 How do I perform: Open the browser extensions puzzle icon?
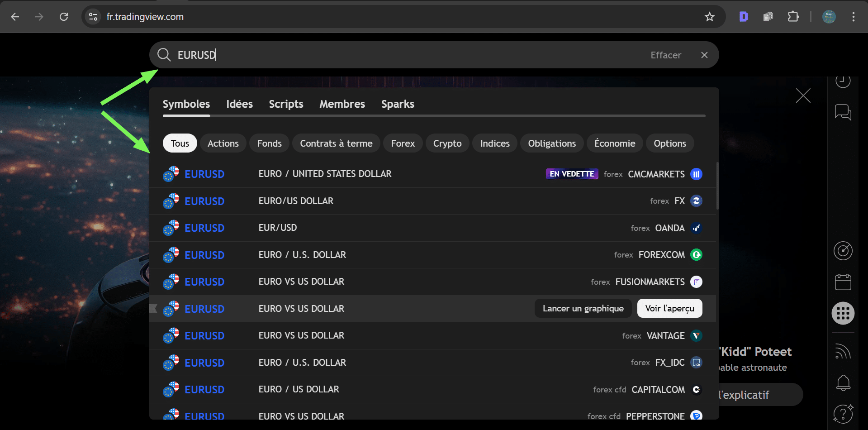(x=793, y=17)
